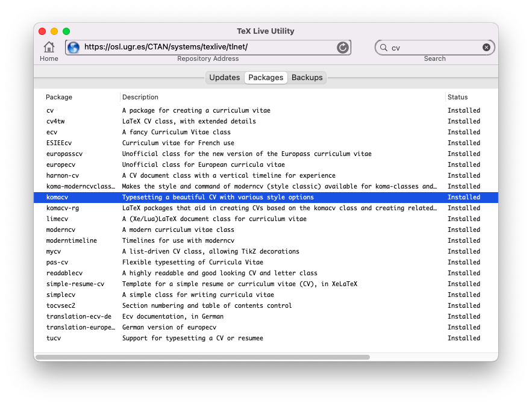
Task: Select the cv package row
Action: [266, 111]
